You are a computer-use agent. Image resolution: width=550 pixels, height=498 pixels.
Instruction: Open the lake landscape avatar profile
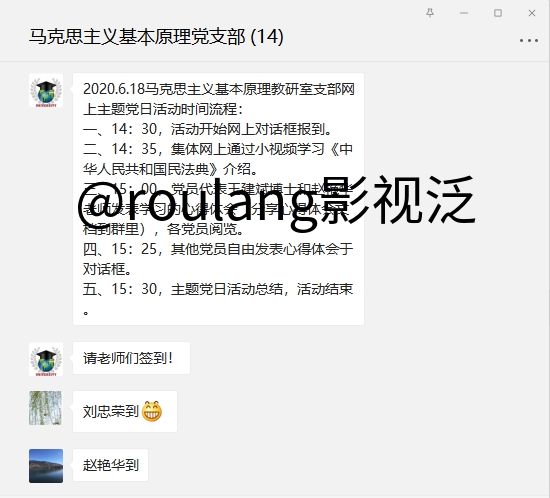pyautogui.click(x=46, y=466)
